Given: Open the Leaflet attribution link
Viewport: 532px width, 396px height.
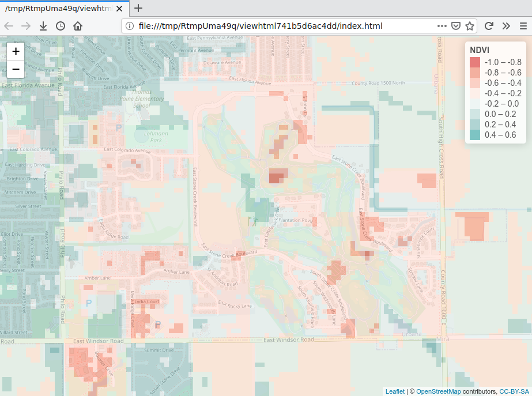Looking at the screenshot, I should 395,391.
